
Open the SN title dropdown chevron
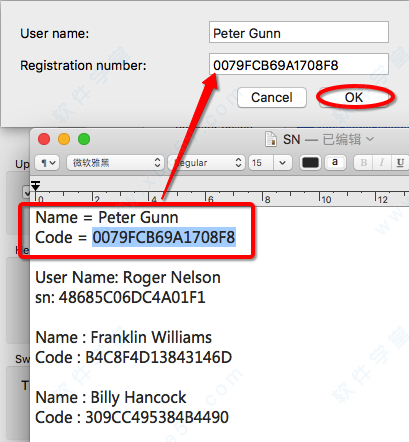click(370, 139)
